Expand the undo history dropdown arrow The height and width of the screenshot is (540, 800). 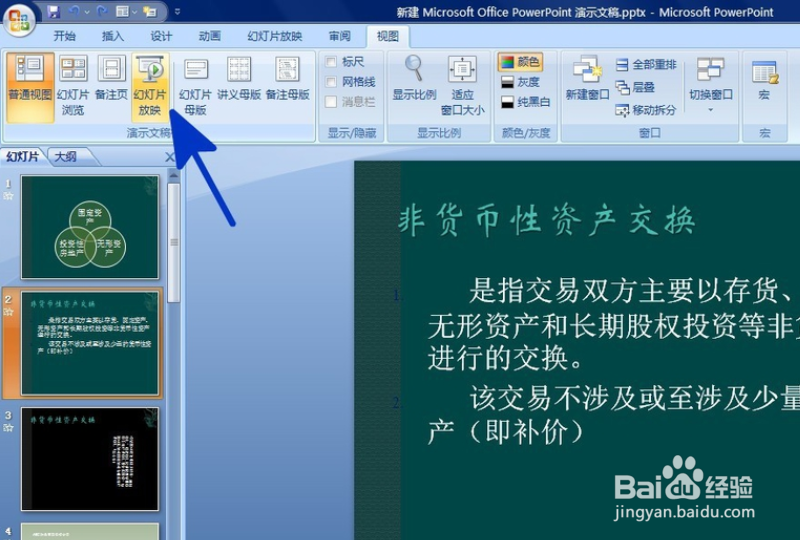pyautogui.click(x=87, y=11)
